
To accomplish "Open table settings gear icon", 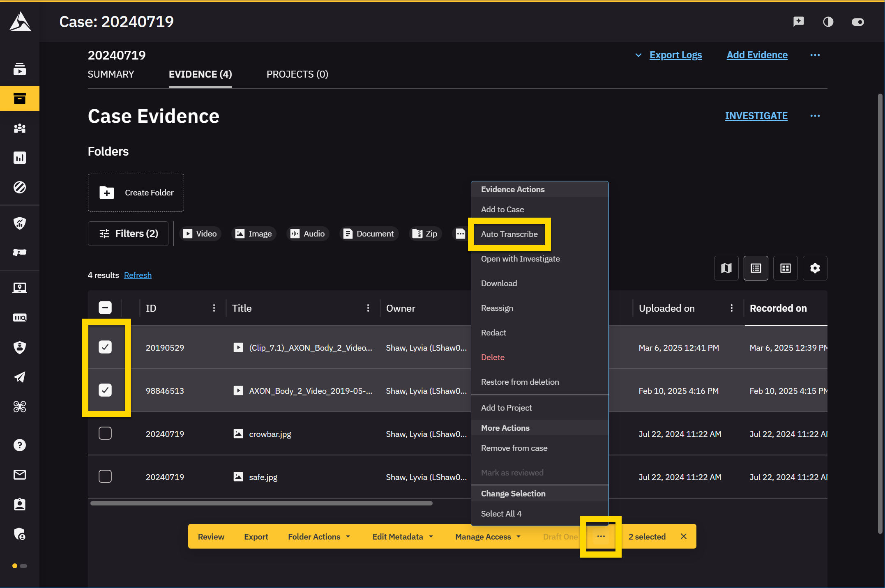I will coord(815,268).
